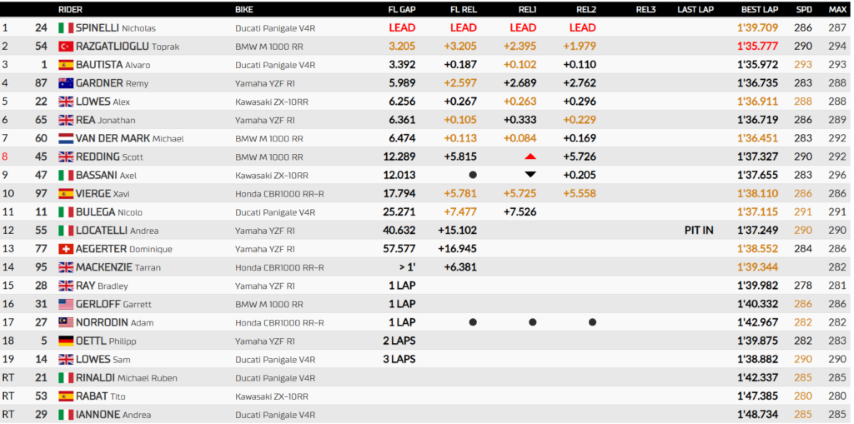Click +7.526 in BULEGA's row
Image resolution: width=854 pixels, height=424 pixels.
pos(518,212)
